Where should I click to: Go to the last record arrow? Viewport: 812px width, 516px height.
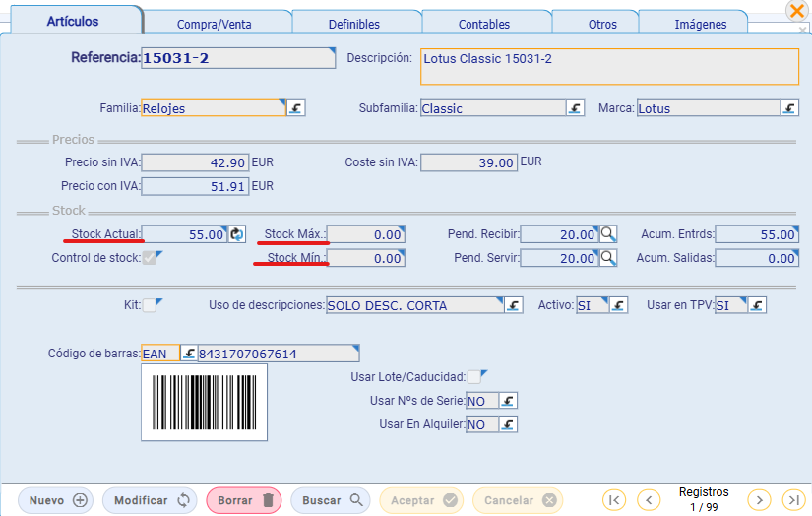coord(794,500)
